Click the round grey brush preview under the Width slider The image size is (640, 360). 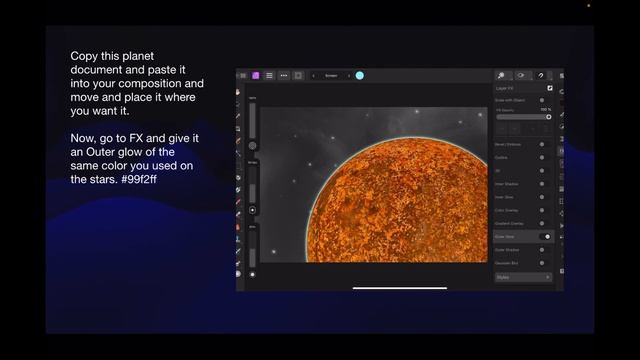pyautogui.click(x=253, y=146)
